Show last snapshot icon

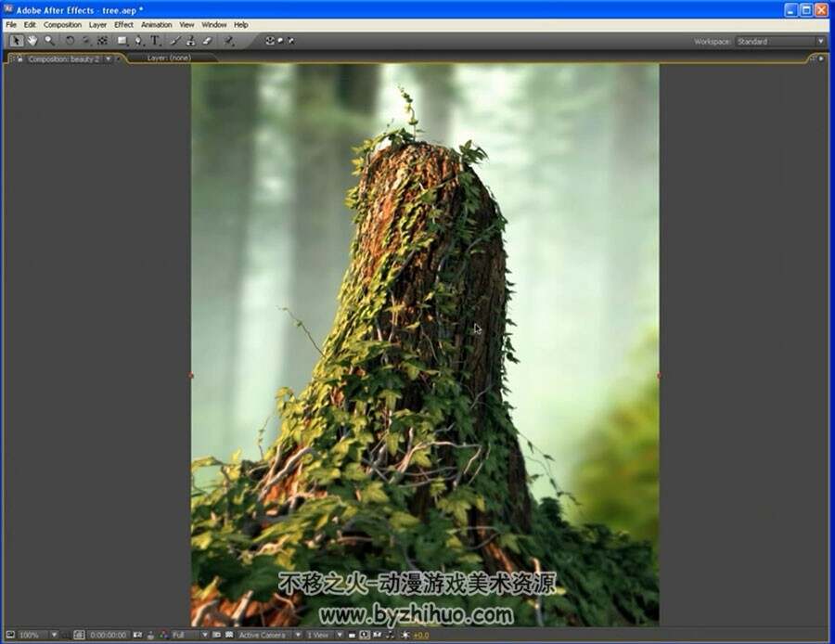pos(150,635)
